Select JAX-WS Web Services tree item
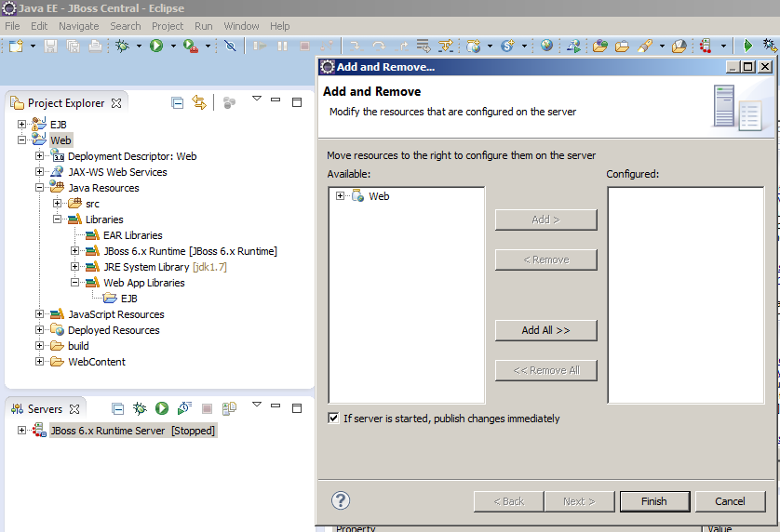 [117, 172]
